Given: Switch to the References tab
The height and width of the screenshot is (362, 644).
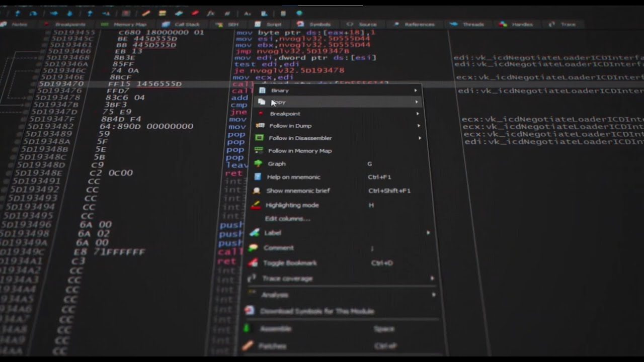Looking at the screenshot, I should [x=415, y=24].
